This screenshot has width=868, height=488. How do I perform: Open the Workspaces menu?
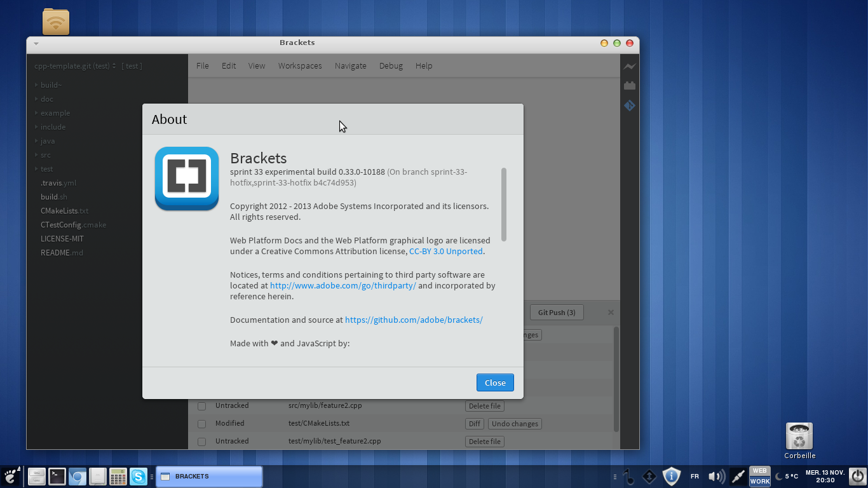(300, 65)
